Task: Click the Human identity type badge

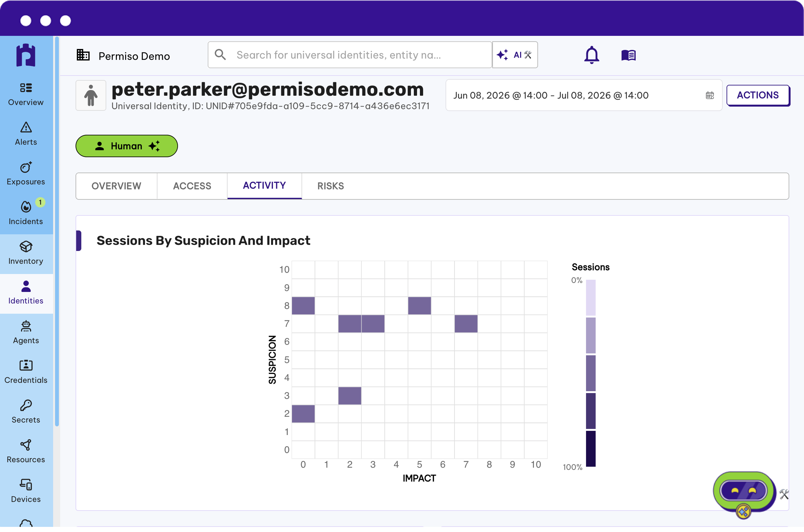Action: [126, 146]
